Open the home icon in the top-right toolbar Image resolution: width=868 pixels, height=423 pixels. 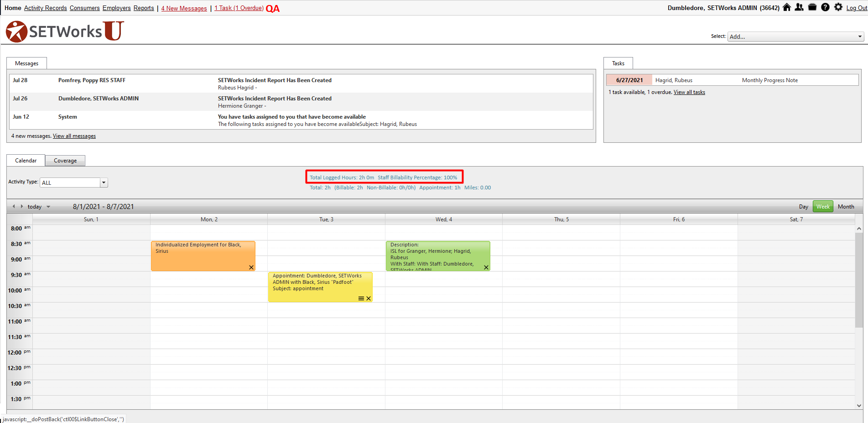click(787, 7)
